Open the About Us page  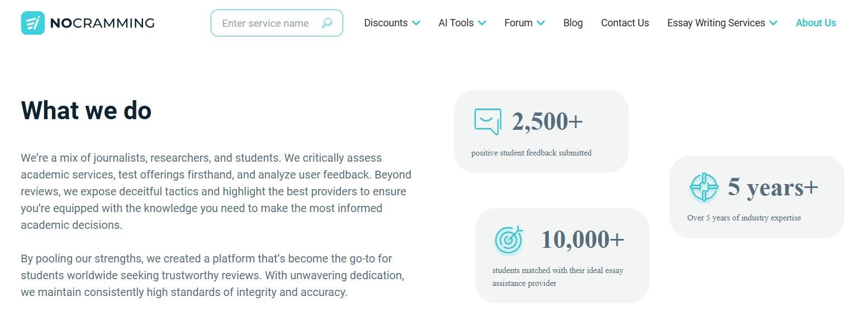click(815, 23)
